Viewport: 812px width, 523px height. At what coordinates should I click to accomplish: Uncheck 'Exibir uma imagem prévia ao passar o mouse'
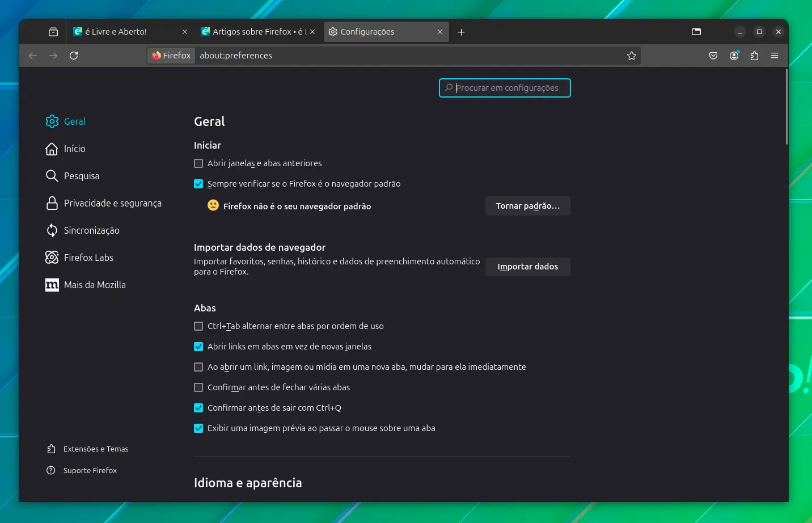point(198,428)
